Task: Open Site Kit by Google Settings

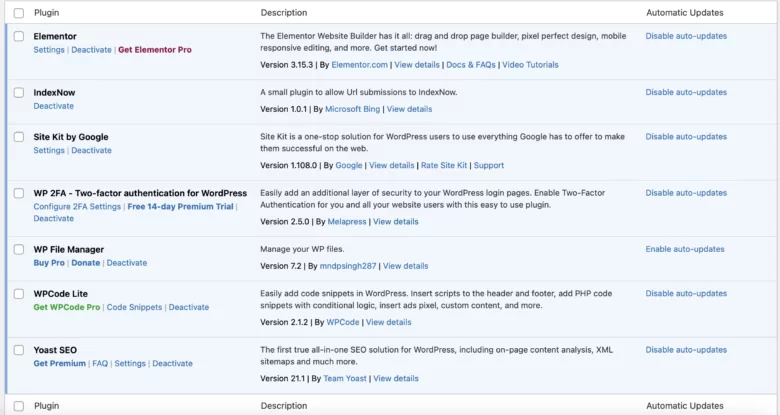Action: [49, 151]
